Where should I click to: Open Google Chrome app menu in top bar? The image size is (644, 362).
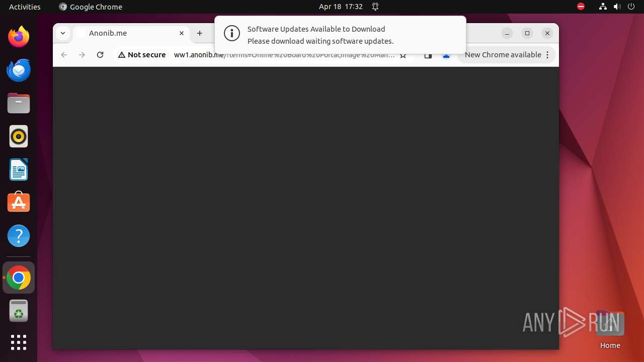click(91, 7)
